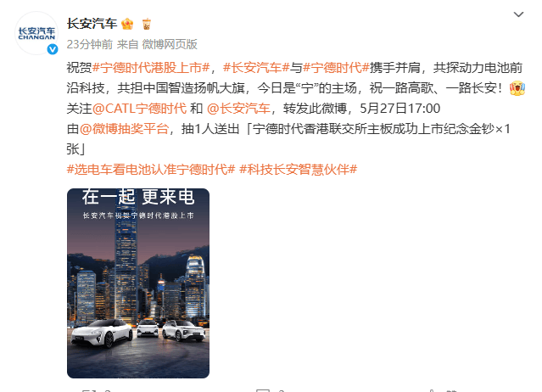
Task: Open the 长安汽车 CHANGAN avatar
Action: pyautogui.click(x=36, y=33)
